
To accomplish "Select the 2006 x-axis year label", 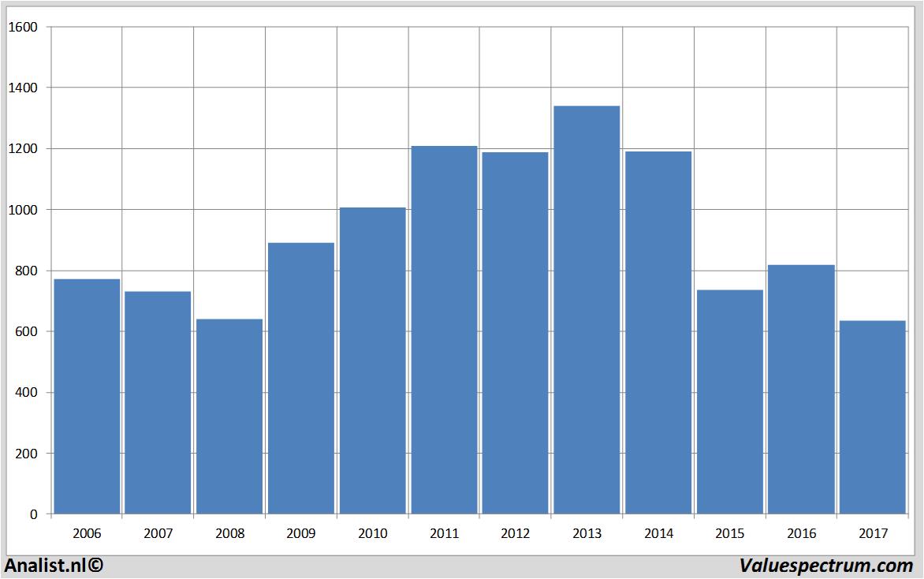I will point(87,534).
